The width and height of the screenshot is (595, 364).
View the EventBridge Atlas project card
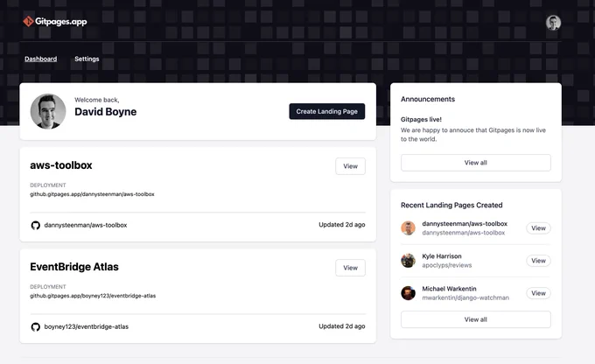(x=350, y=268)
